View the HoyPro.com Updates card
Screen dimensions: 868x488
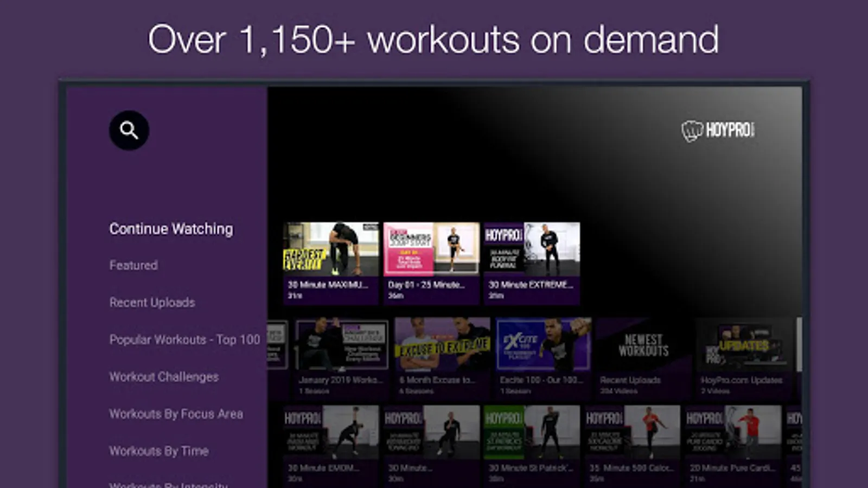pos(744,358)
